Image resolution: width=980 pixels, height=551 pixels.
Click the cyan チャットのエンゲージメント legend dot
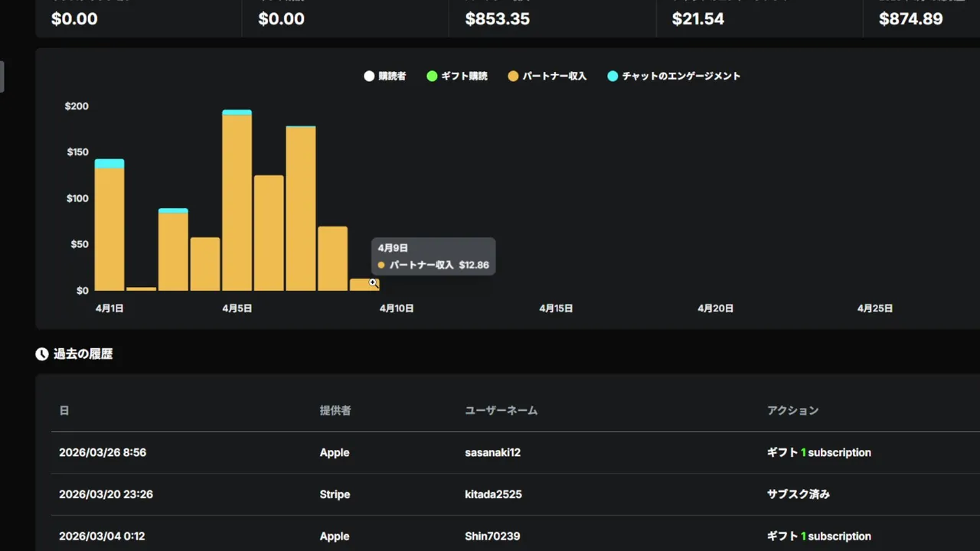point(612,76)
